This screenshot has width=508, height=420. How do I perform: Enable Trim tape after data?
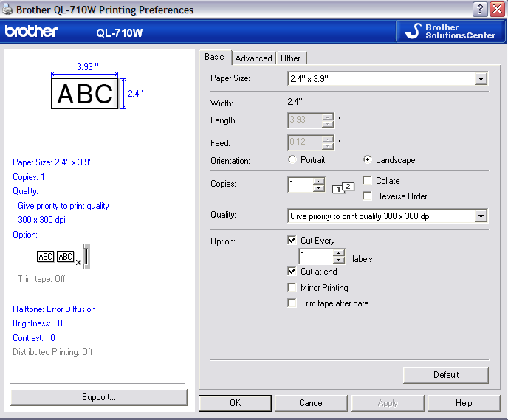(292, 303)
